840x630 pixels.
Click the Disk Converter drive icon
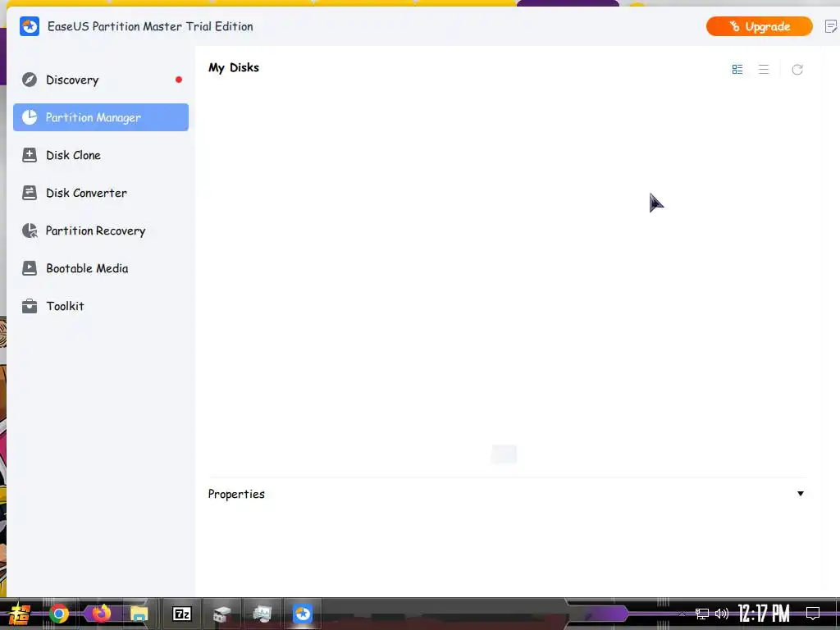click(x=30, y=193)
